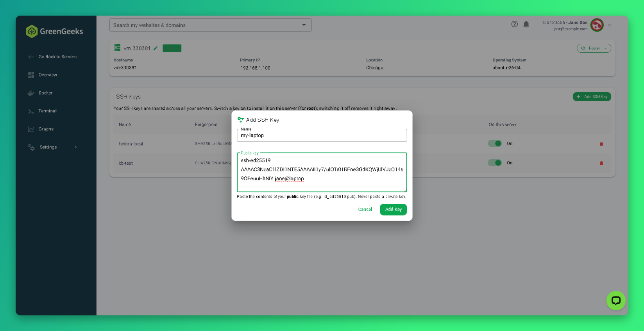Click the ubuntu-26-04 operating system value

point(506,68)
